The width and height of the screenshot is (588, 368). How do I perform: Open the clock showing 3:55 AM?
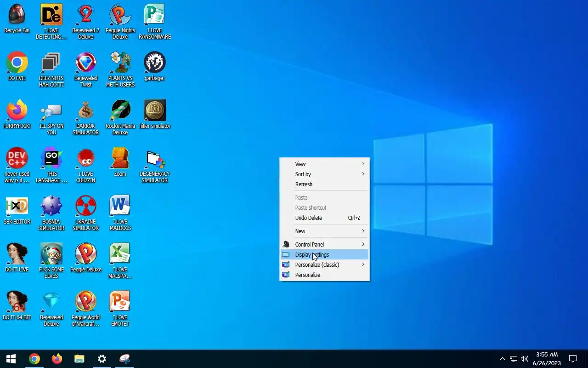coord(547,359)
